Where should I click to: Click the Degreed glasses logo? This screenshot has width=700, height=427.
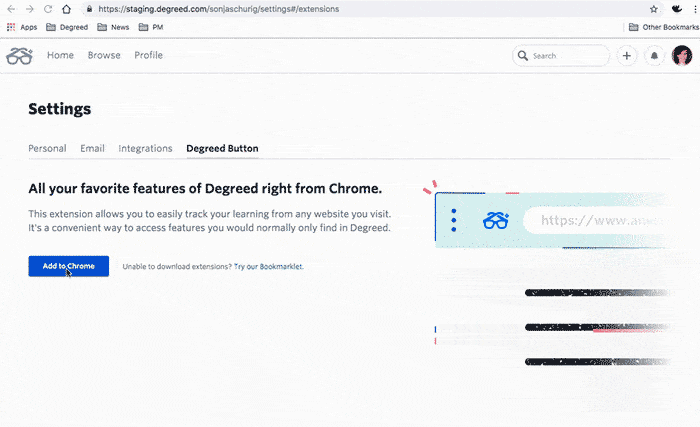[19, 56]
